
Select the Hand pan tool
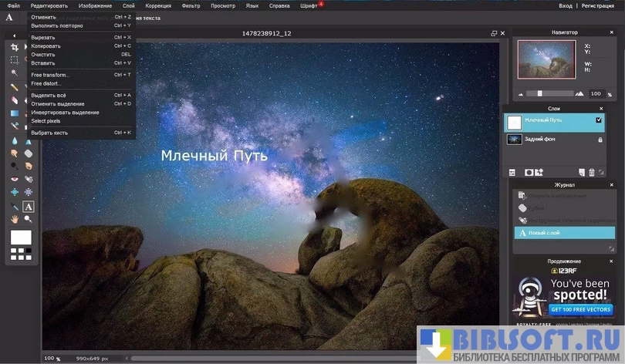tap(14, 219)
